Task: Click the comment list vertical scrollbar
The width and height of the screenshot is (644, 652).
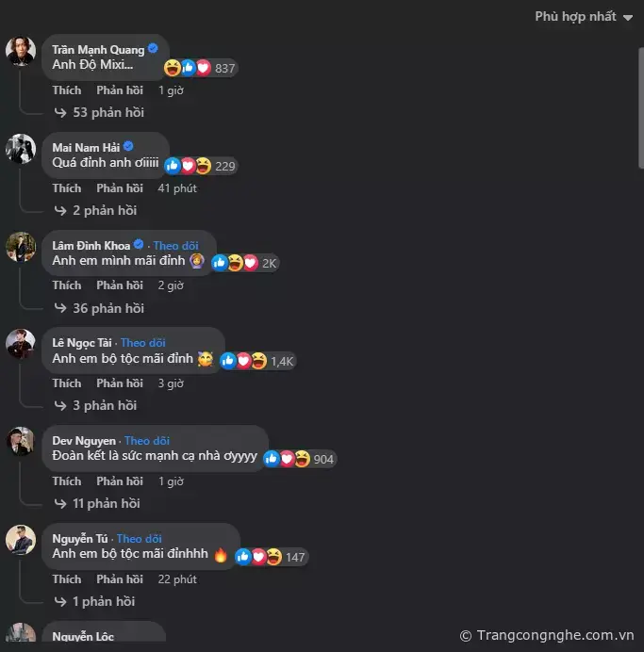Action: coord(640,108)
